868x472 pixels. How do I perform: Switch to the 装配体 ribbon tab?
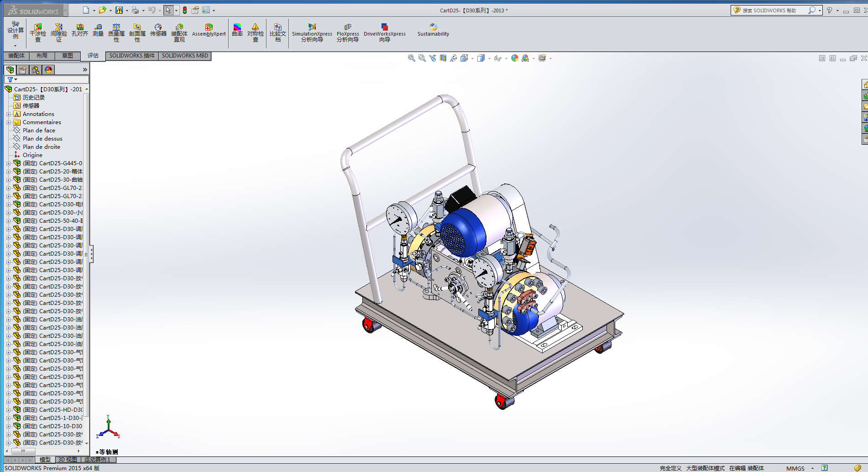16,56
